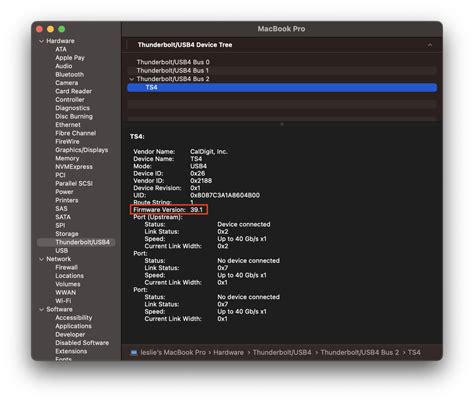
Task: Open Power information
Action: click(64, 192)
